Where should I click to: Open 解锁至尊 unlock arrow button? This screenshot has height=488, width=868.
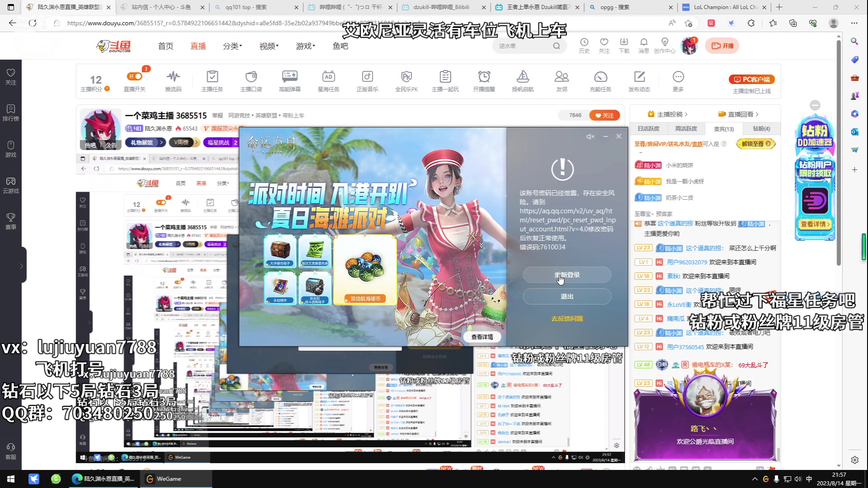click(756, 144)
